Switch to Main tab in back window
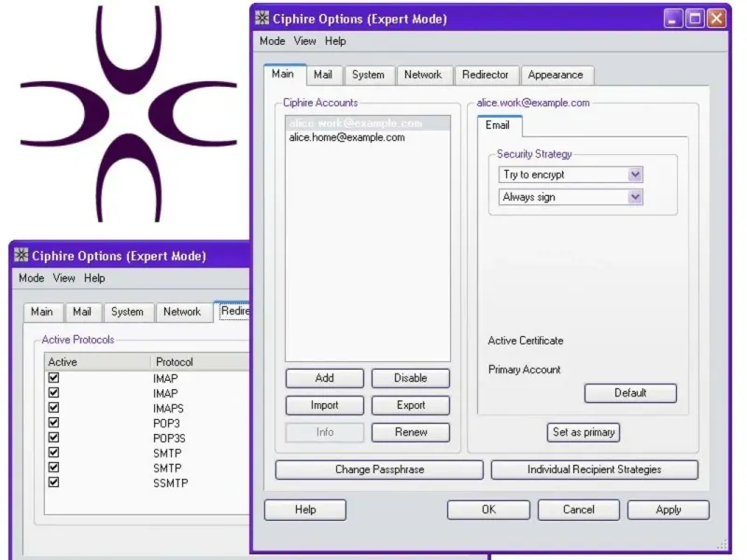Image resolution: width=747 pixels, height=560 pixels. pyautogui.click(x=43, y=312)
